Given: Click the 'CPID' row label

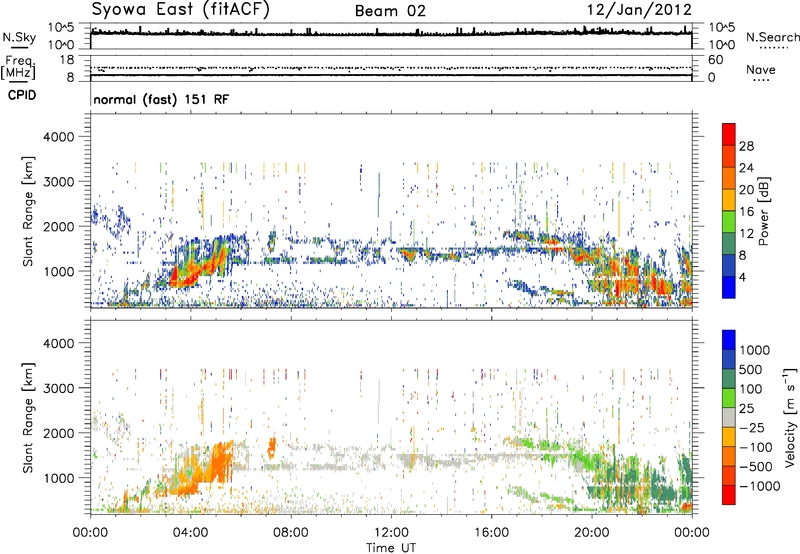Looking at the screenshot, I should (x=22, y=95).
